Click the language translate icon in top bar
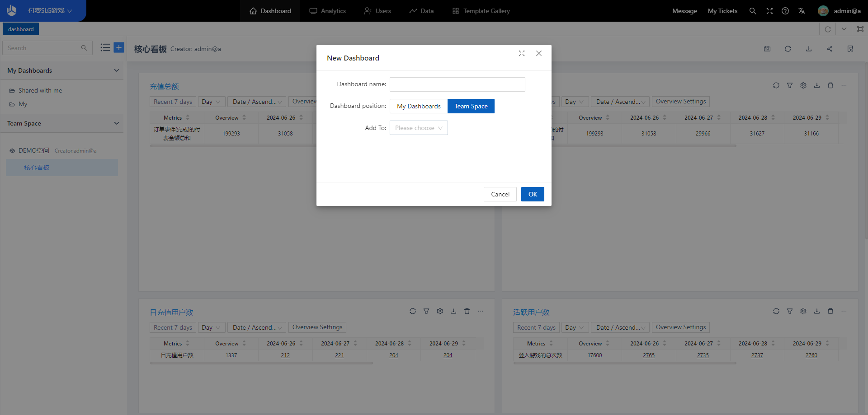 point(802,11)
